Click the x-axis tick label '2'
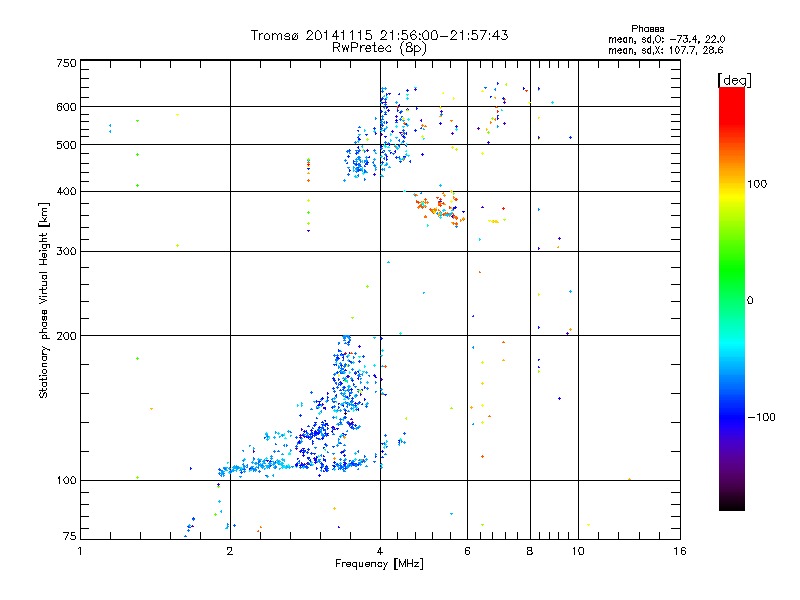 230,551
